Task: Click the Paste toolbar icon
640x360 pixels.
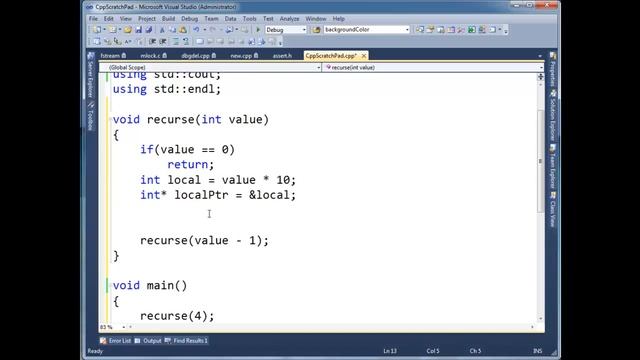Action: tap(183, 30)
